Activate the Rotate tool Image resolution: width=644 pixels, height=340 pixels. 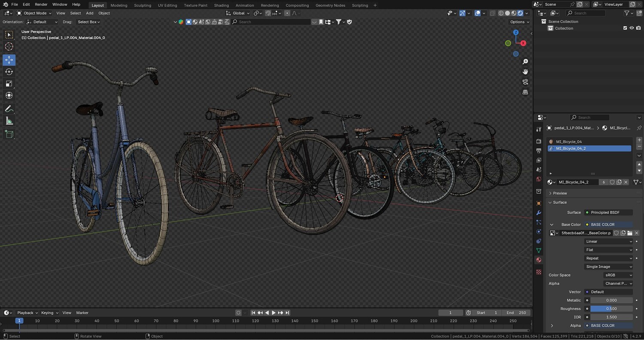[x=9, y=72]
